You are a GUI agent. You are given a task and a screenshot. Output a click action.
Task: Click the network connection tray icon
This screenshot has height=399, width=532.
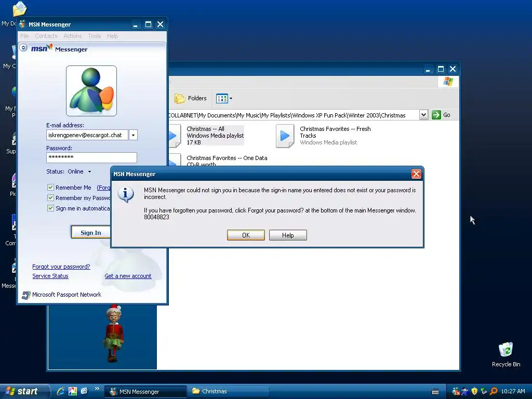click(484, 392)
